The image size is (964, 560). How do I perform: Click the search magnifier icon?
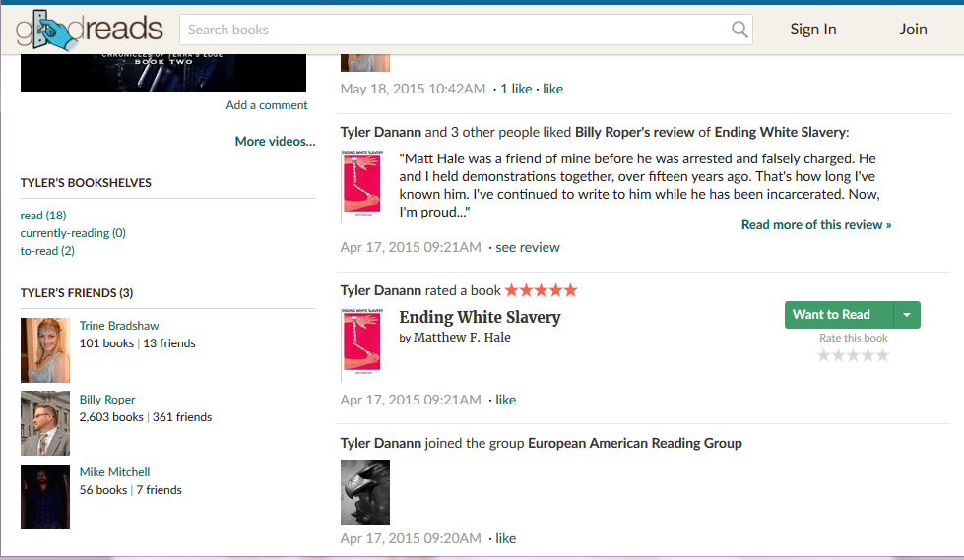pos(739,30)
